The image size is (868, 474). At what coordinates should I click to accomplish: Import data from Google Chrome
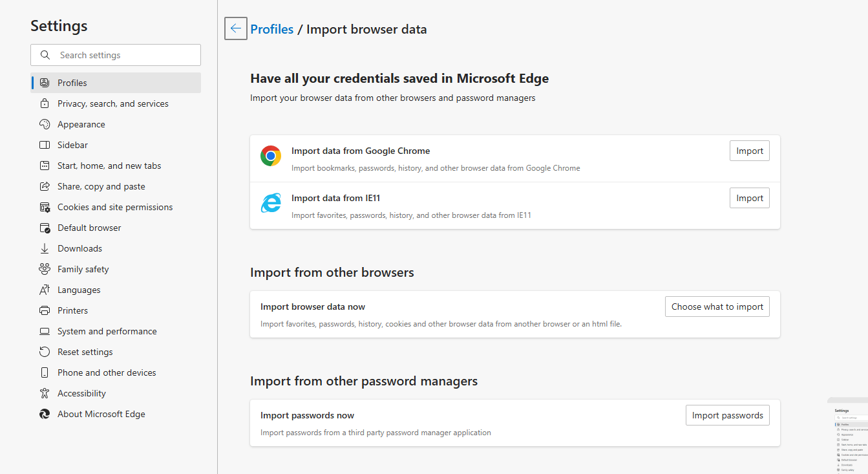[x=749, y=151]
